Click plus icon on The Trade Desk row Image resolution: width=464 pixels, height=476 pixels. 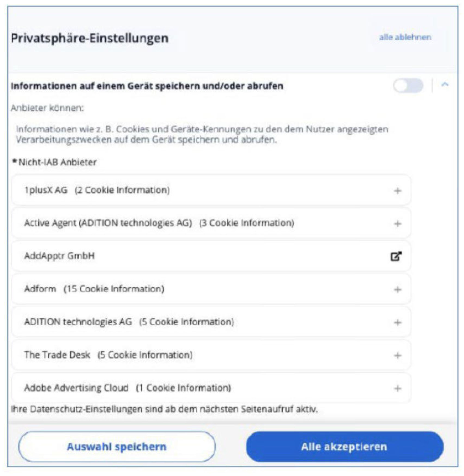click(397, 356)
